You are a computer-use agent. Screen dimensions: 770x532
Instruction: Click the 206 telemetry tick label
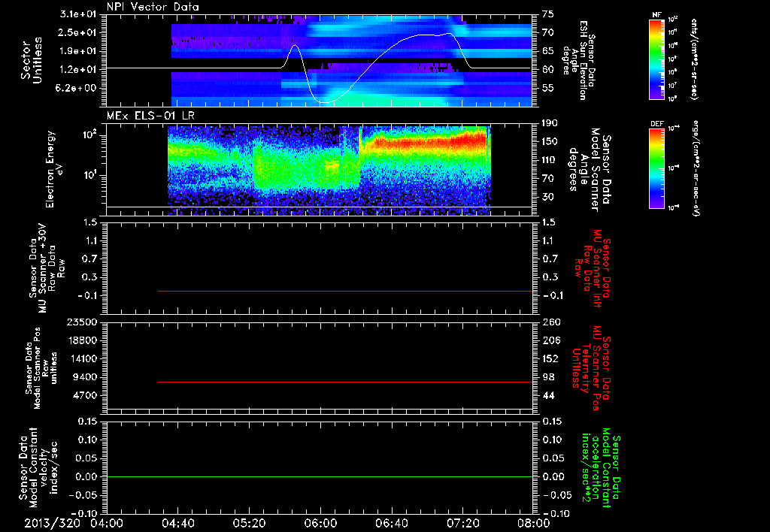(x=550, y=340)
